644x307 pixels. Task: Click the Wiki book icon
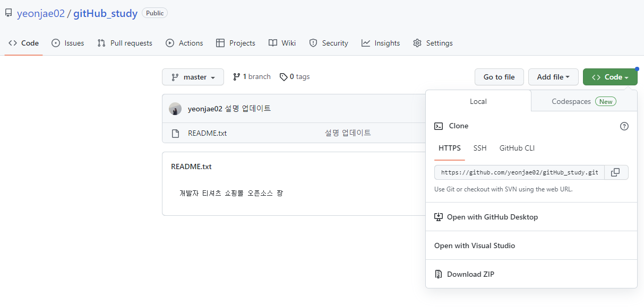click(272, 43)
